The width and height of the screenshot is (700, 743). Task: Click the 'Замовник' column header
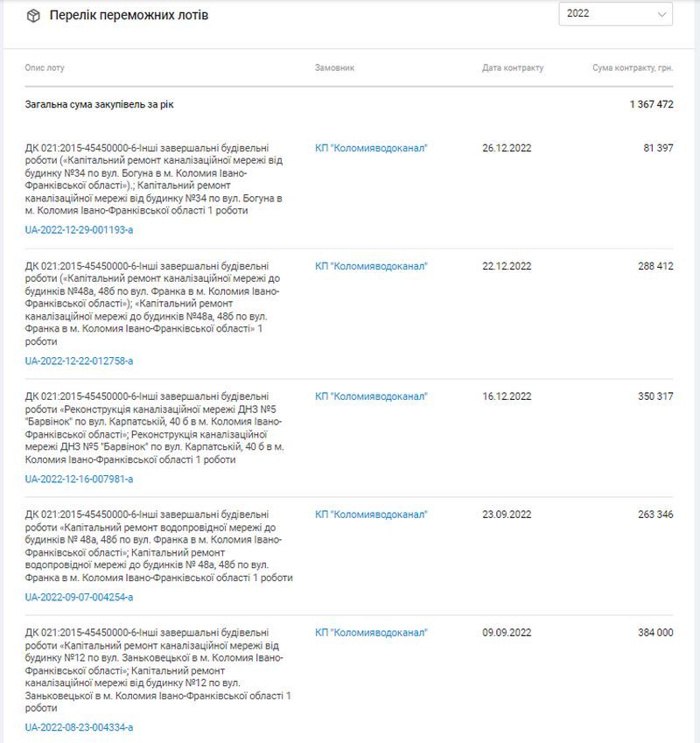point(334,68)
